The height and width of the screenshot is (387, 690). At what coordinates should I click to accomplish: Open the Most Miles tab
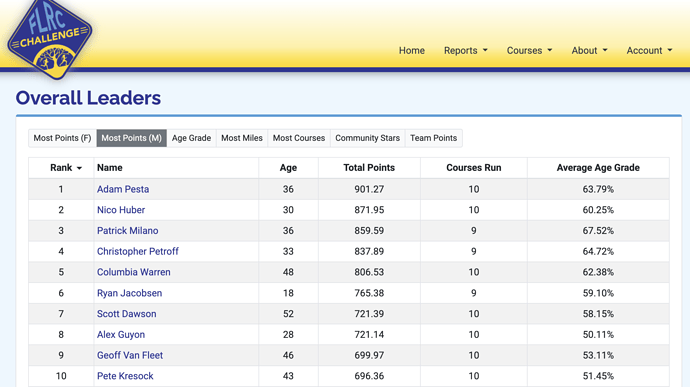242,138
